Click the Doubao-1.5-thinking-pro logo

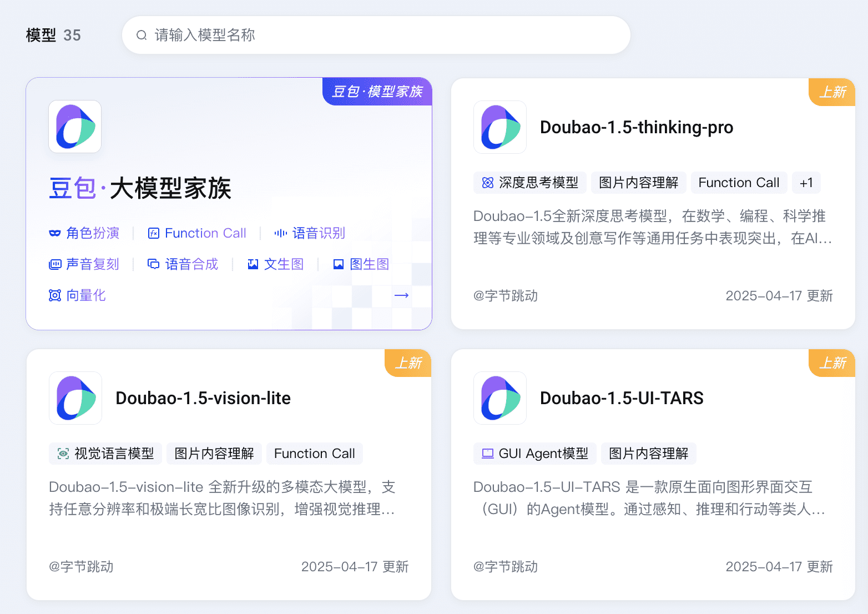499,127
